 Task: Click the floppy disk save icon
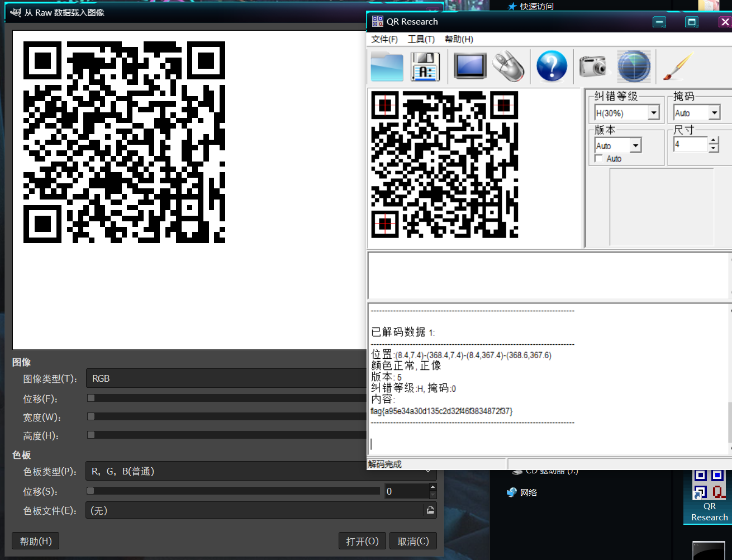[x=425, y=67]
